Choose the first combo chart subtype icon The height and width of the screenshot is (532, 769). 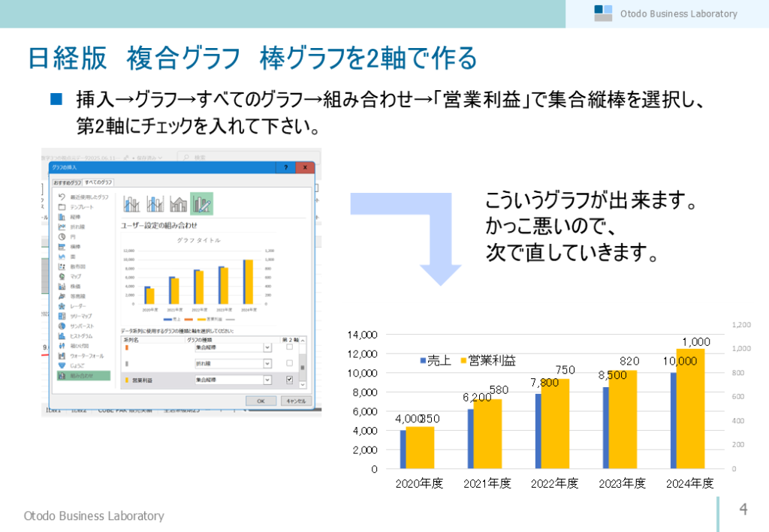(x=132, y=203)
